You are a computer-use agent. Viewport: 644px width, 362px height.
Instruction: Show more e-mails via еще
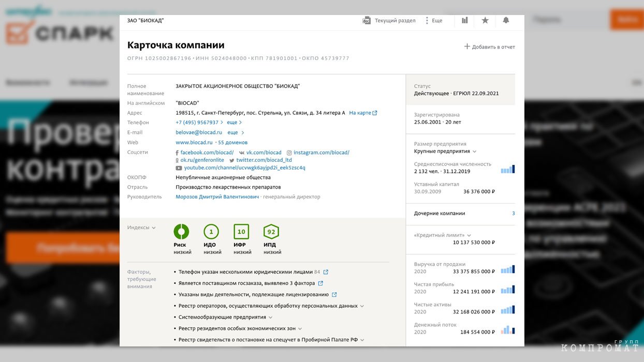click(236, 132)
